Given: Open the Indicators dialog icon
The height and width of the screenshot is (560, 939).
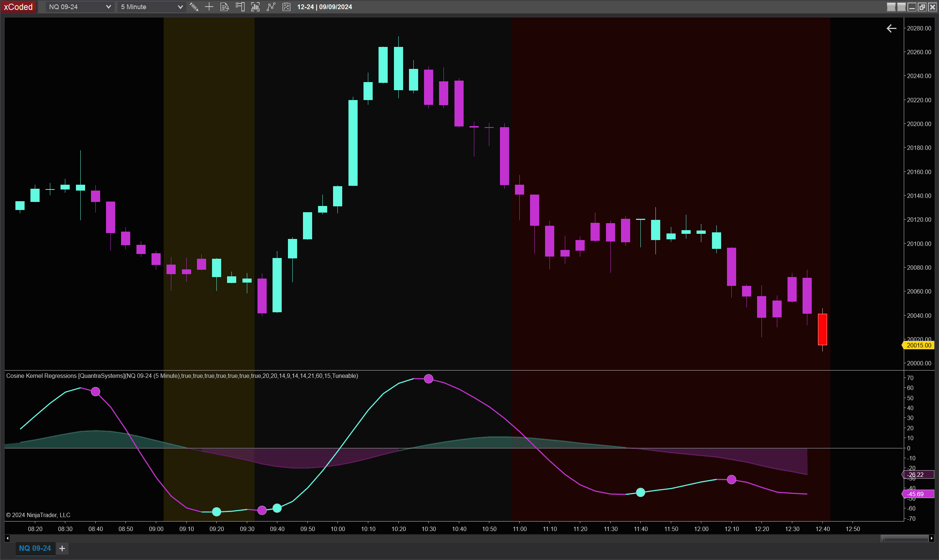Looking at the screenshot, I should coord(255,7).
